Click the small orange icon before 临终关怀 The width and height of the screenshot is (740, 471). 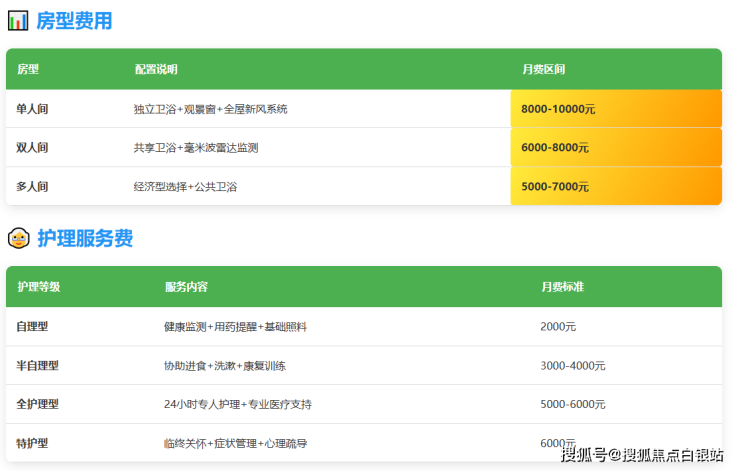tap(167, 443)
